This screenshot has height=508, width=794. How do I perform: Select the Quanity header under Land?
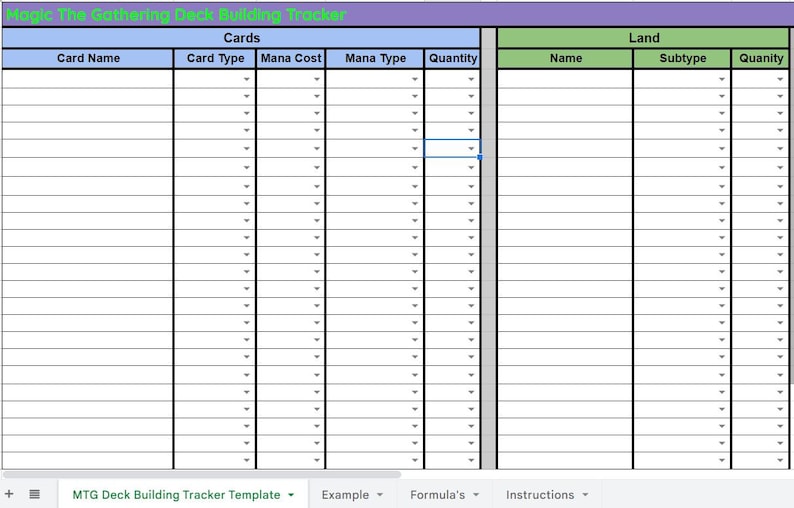(761, 58)
